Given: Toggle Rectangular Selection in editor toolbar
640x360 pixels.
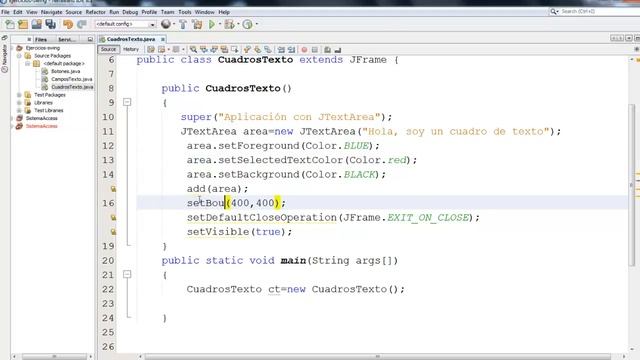Looking at the screenshot, I should coord(235,50).
